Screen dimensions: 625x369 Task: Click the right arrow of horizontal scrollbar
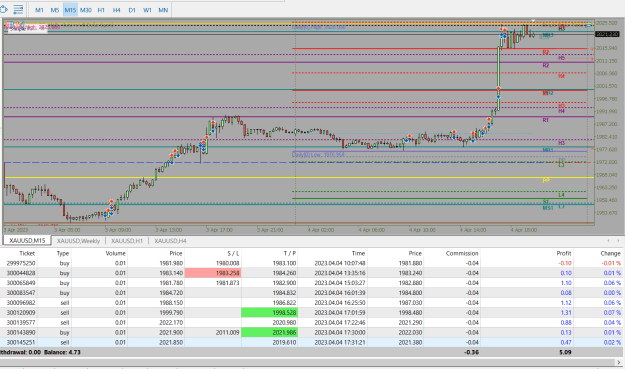[x=619, y=362]
